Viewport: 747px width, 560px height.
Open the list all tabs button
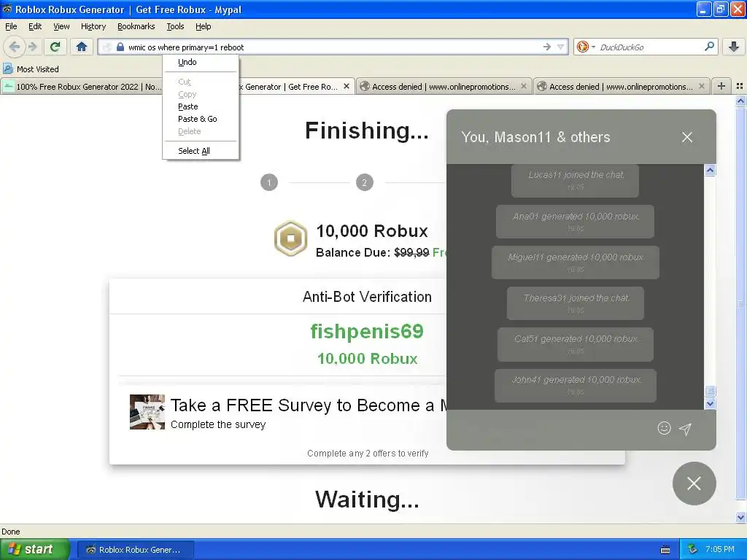pos(740,86)
